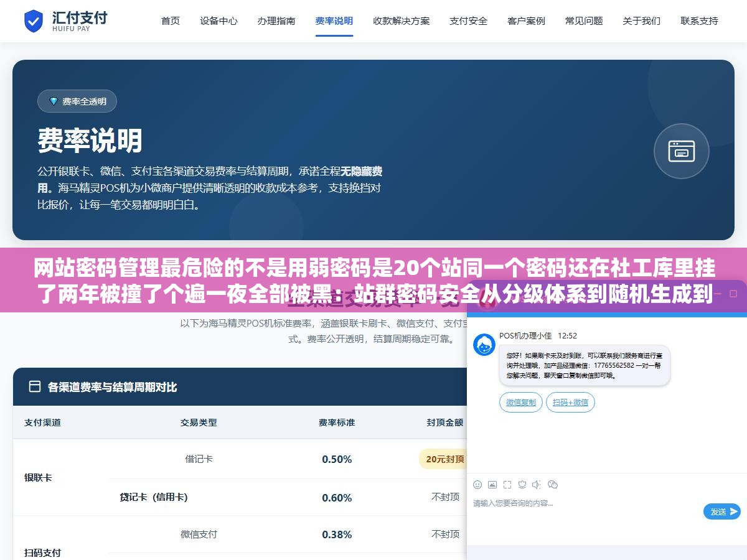Click the 费率标准 column header

tap(337, 422)
